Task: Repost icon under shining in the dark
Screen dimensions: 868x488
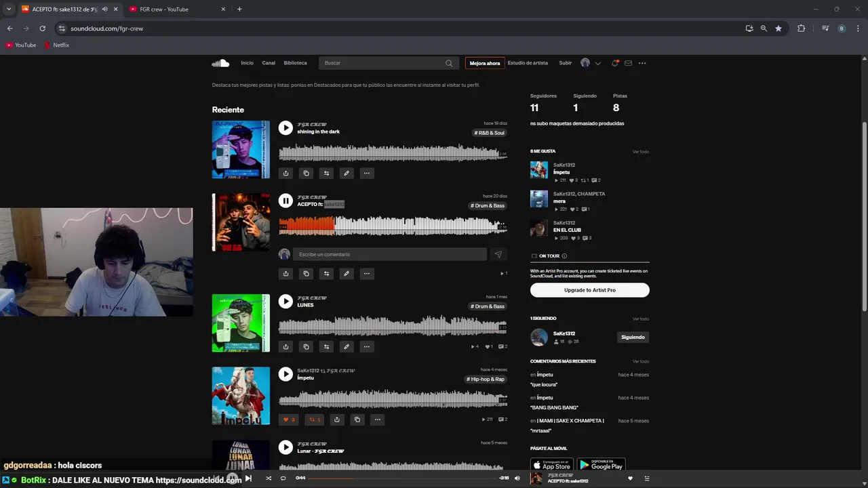Action: click(326, 174)
